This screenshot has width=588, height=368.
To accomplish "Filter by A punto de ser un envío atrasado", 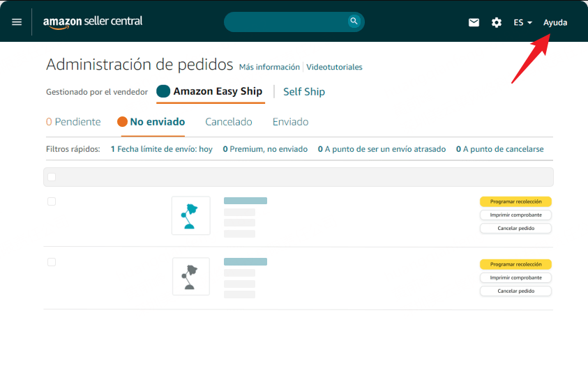I will pos(382,149).
